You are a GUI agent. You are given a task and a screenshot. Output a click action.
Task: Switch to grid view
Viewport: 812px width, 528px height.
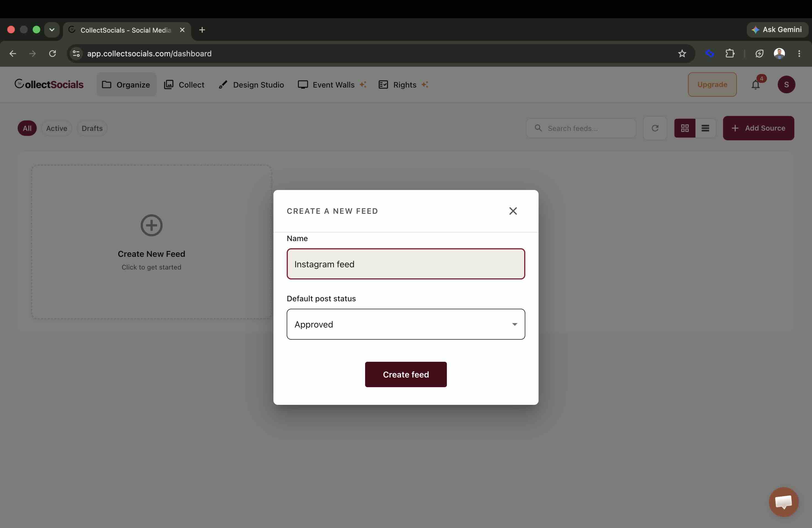[x=685, y=128]
